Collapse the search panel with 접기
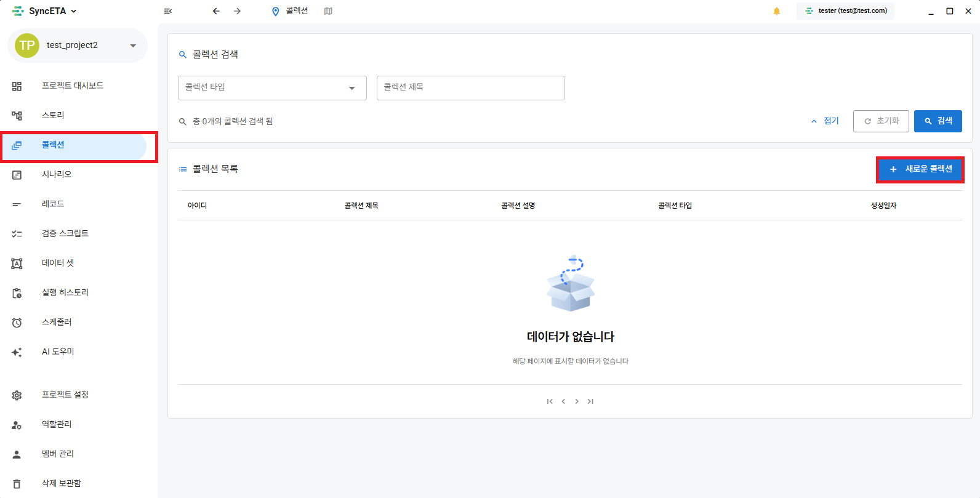 tap(825, 121)
